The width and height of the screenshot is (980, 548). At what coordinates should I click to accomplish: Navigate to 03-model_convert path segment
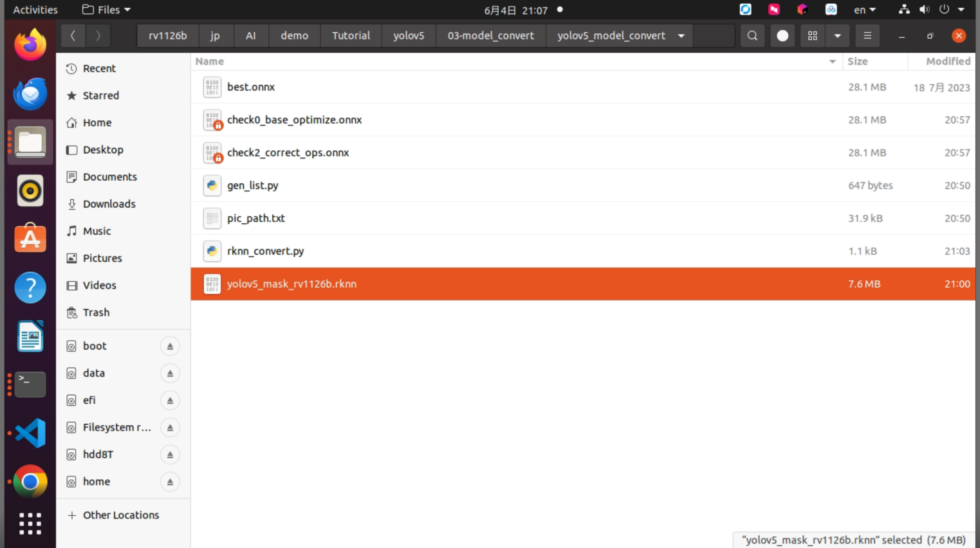point(491,36)
